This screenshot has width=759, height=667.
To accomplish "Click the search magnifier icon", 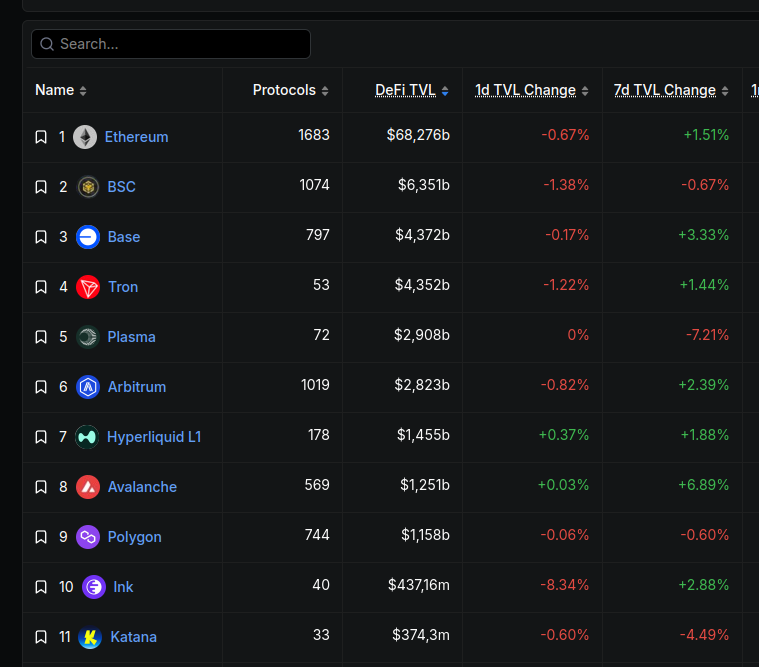I will pos(47,44).
